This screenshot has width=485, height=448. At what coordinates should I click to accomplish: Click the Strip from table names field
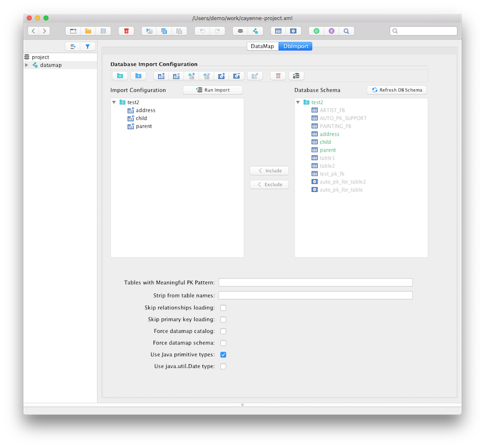(x=315, y=295)
